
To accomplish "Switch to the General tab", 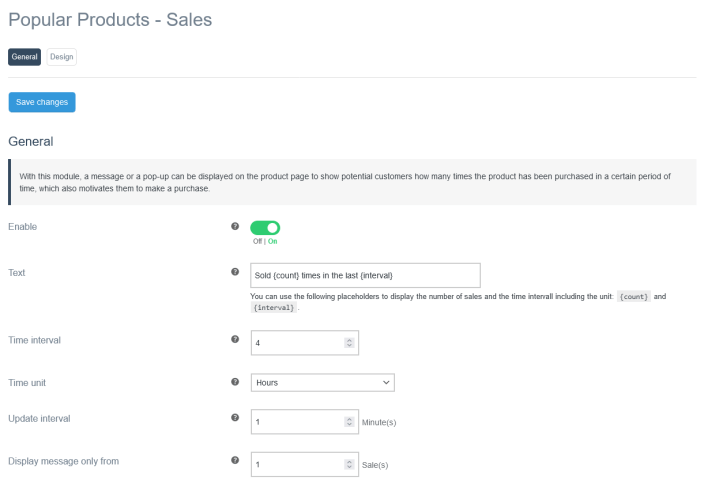I will coord(25,57).
